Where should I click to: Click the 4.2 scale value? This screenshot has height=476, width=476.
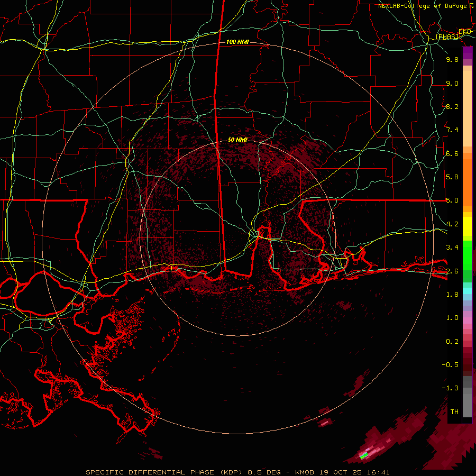[452, 224]
